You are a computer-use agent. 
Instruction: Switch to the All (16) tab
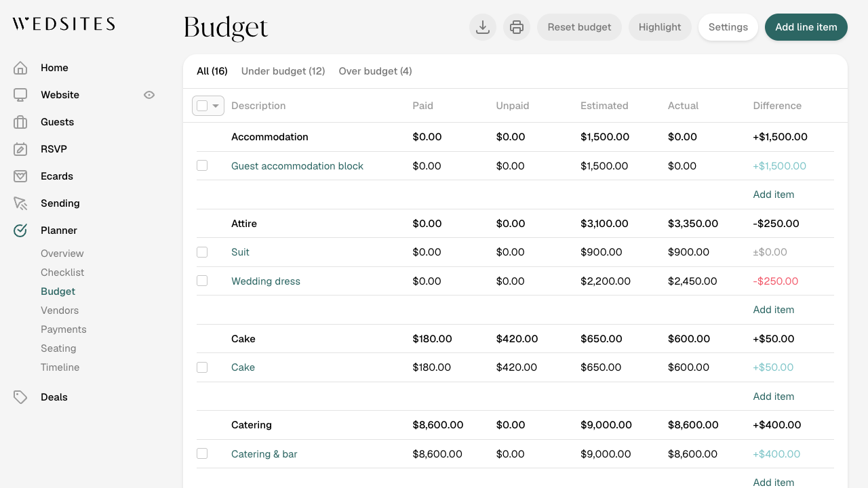212,71
